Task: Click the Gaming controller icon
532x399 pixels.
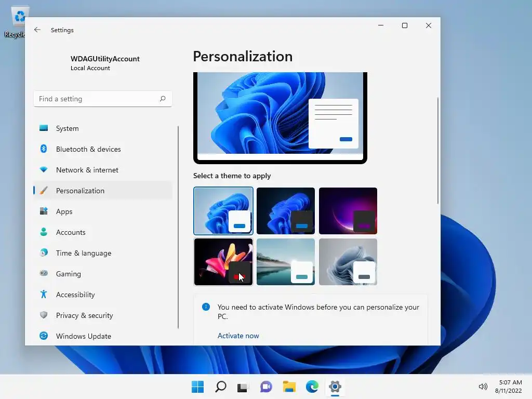Action: pos(44,273)
